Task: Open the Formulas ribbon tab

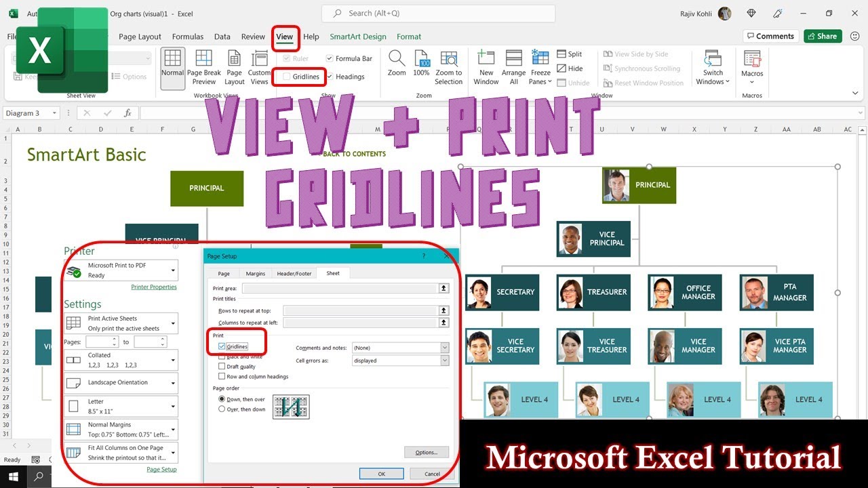Action: 188,37
